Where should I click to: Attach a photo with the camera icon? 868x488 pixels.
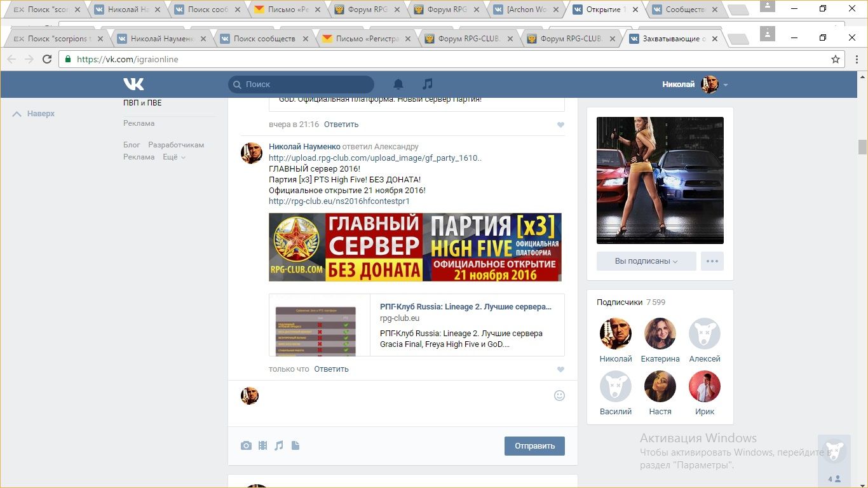(x=246, y=446)
